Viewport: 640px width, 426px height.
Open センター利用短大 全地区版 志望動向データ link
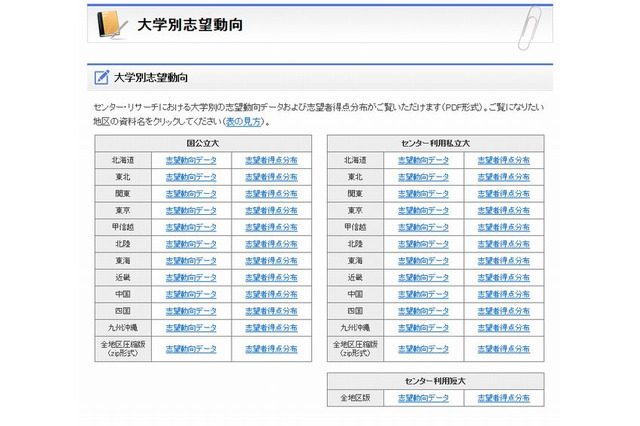point(423,398)
